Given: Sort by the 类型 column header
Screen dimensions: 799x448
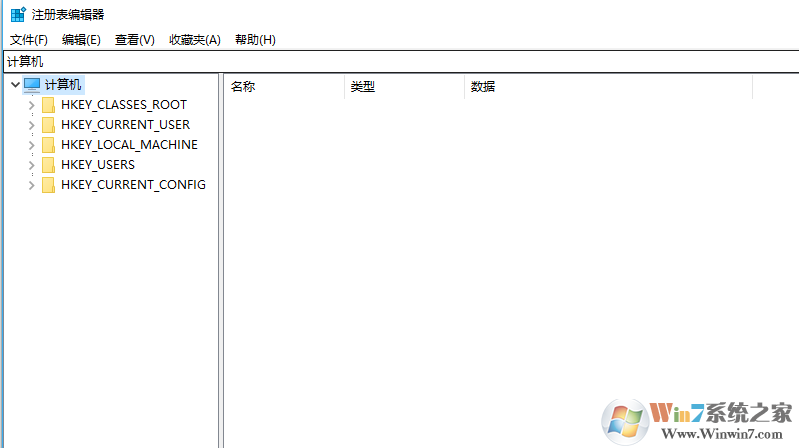Looking at the screenshot, I should [405, 87].
